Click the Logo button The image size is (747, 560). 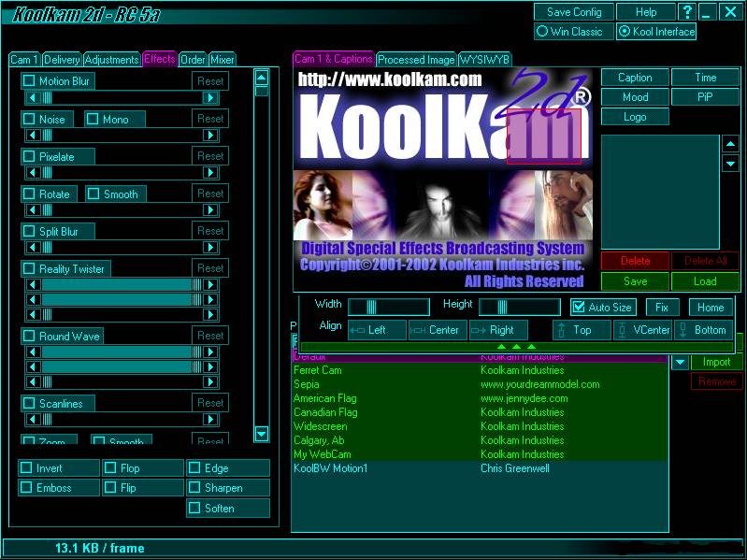pyautogui.click(x=635, y=117)
